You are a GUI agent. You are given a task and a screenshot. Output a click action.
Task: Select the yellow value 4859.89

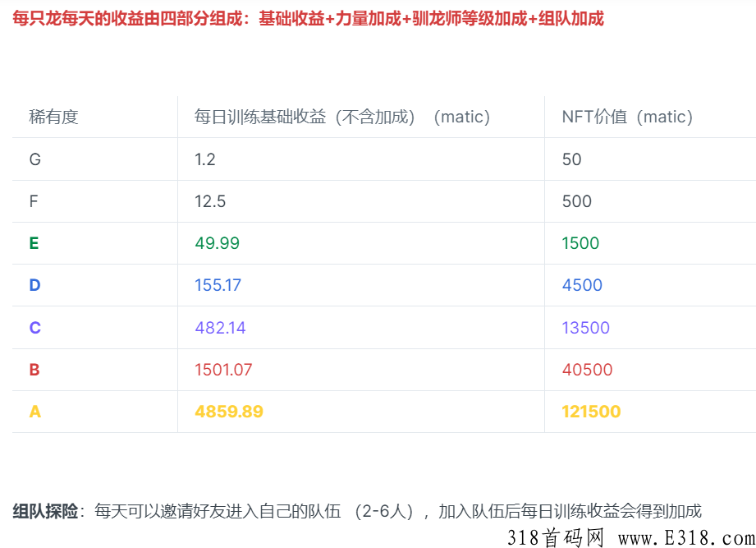click(229, 412)
